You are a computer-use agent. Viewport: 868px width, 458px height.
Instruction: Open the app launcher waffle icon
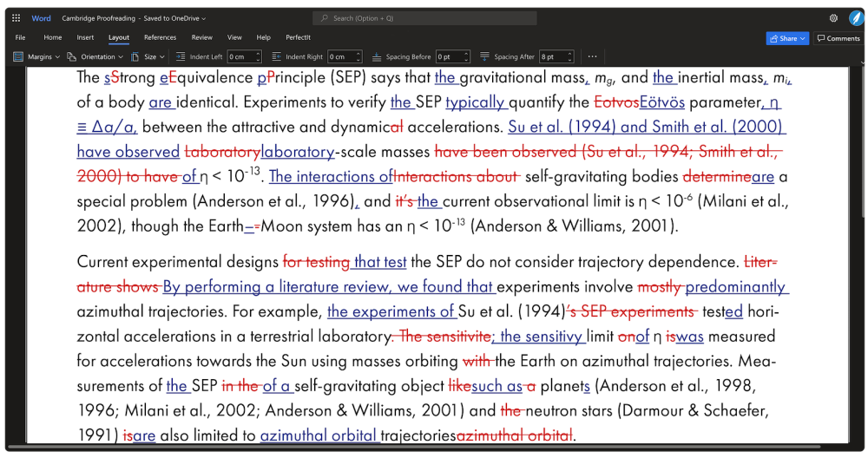tap(16, 17)
